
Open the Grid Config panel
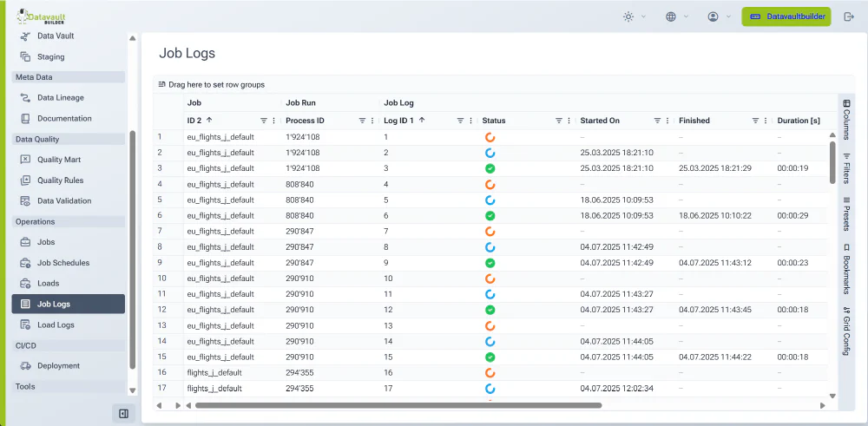(x=846, y=331)
